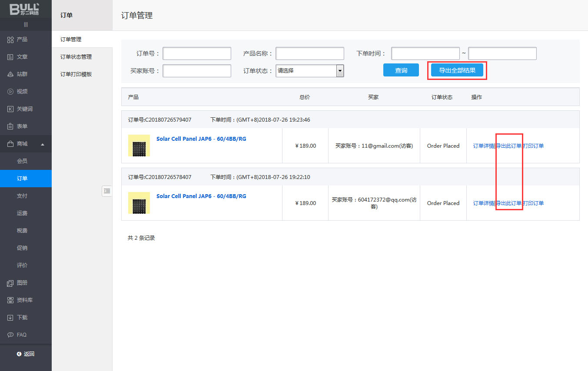Screen dimensions: 588x371
Task: Open the FAQ chat bubble icon
Action: [x=10, y=335]
